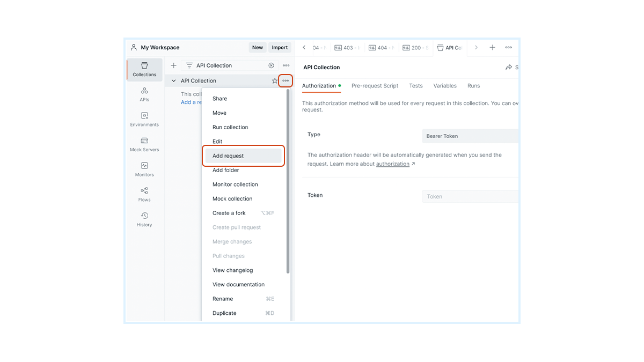The height and width of the screenshot is (362, 644).
Task: Click the context menu vertical scrollbar
Action: pyautogui.click(x=288, y=182)
